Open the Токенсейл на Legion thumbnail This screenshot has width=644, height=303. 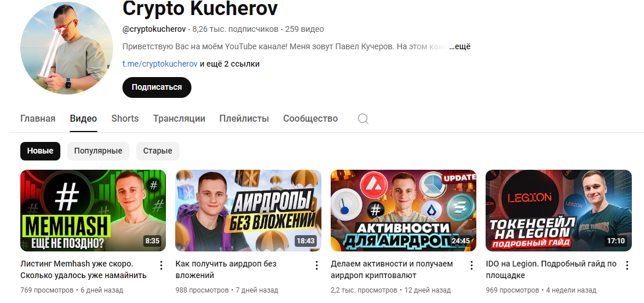[559, 210]
